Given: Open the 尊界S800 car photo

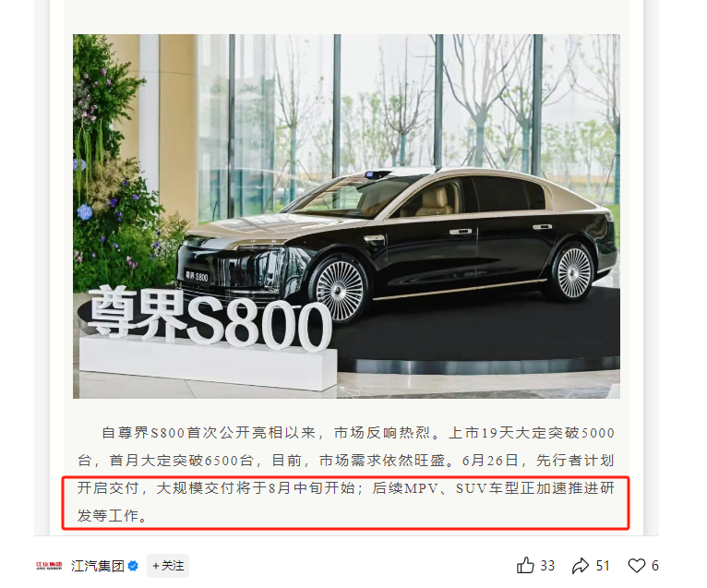Looking at the screenshot, I should [346, 216].
